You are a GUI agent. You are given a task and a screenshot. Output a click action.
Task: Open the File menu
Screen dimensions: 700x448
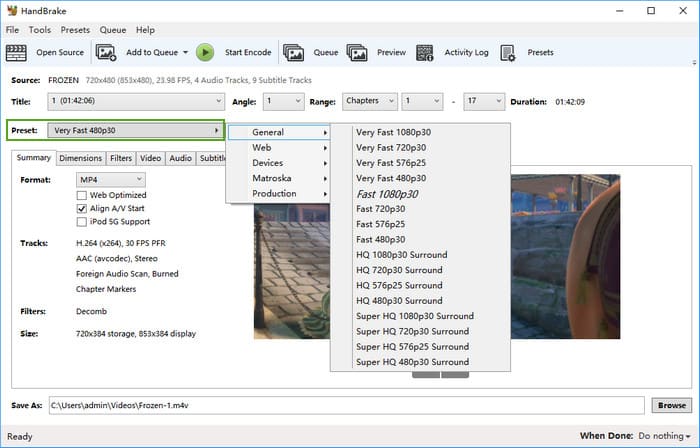pos(12,30)
